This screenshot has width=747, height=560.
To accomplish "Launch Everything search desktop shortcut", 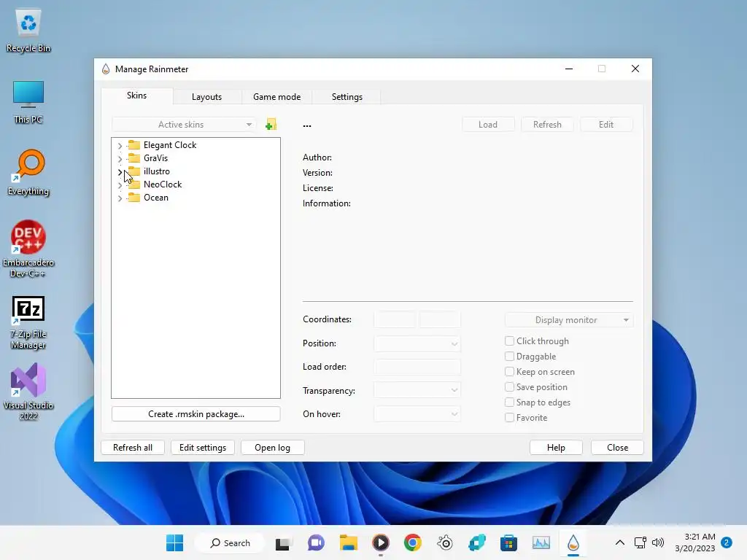I will click(28, 174).
